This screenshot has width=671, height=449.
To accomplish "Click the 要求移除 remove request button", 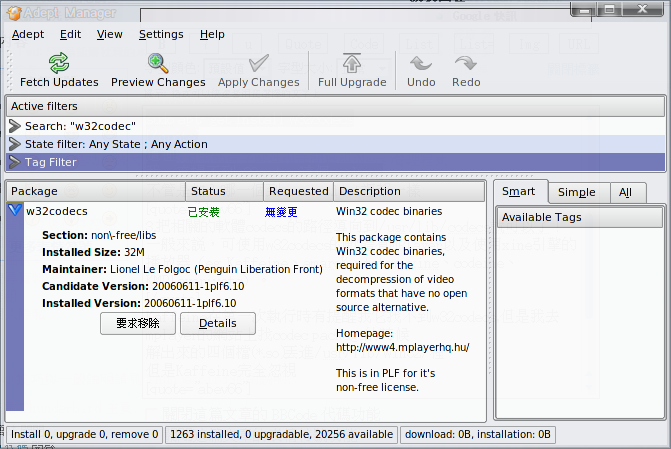I will click(138, 323).
